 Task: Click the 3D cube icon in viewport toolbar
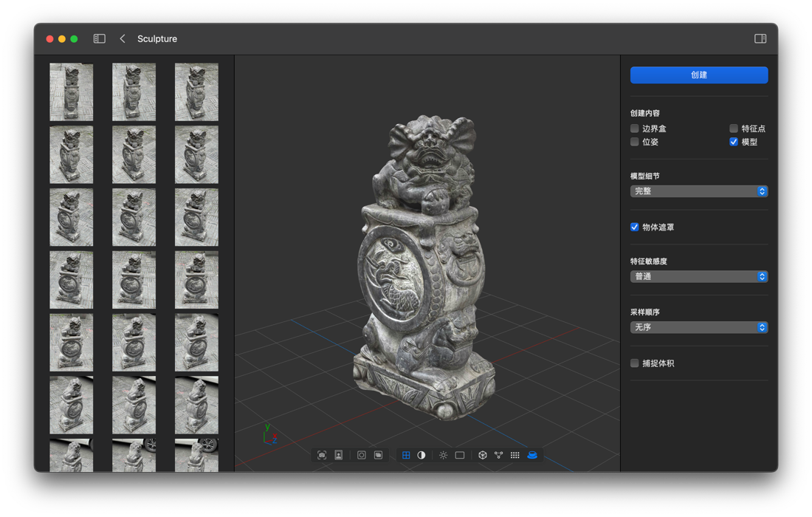tap(483, 456)
